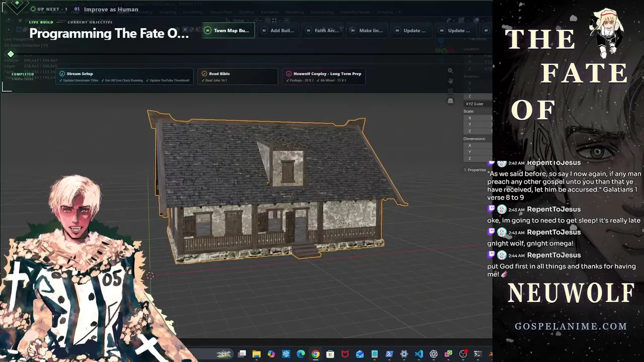Click the Read Bible task card
Image resolution: width=644 pixels, height=362 pixels.
(237, 76)
